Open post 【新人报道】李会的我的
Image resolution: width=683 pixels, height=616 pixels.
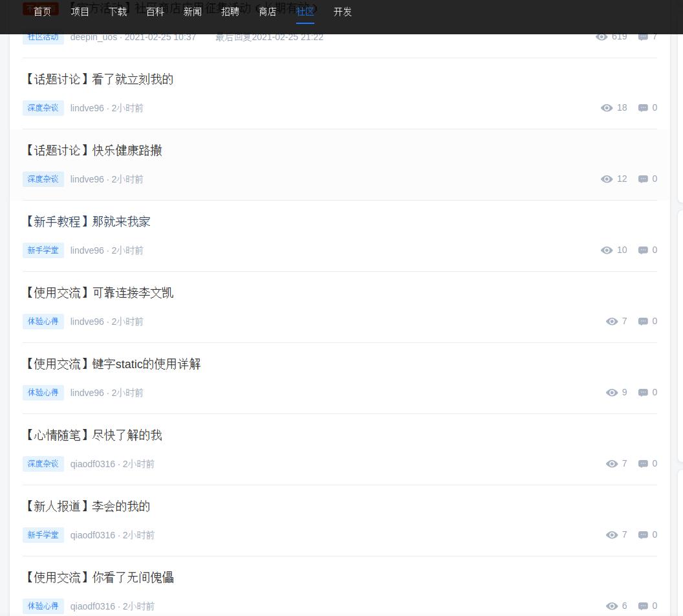(x=87, y=506)
